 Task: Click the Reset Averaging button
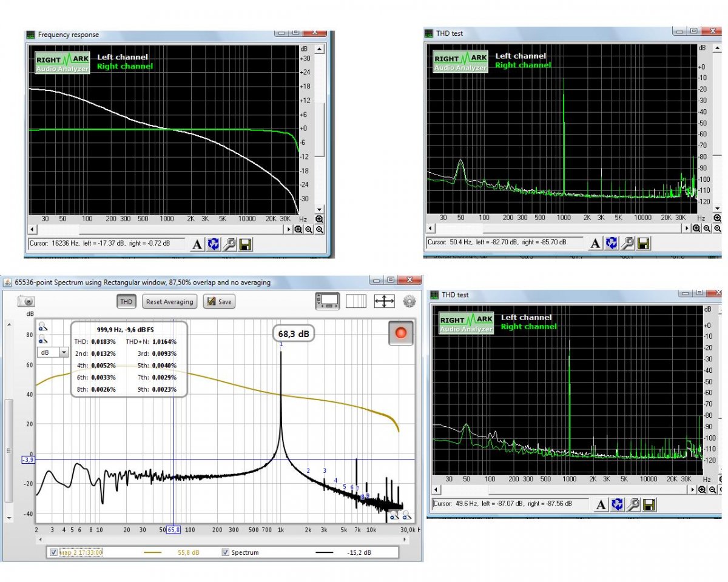point(170,301)
